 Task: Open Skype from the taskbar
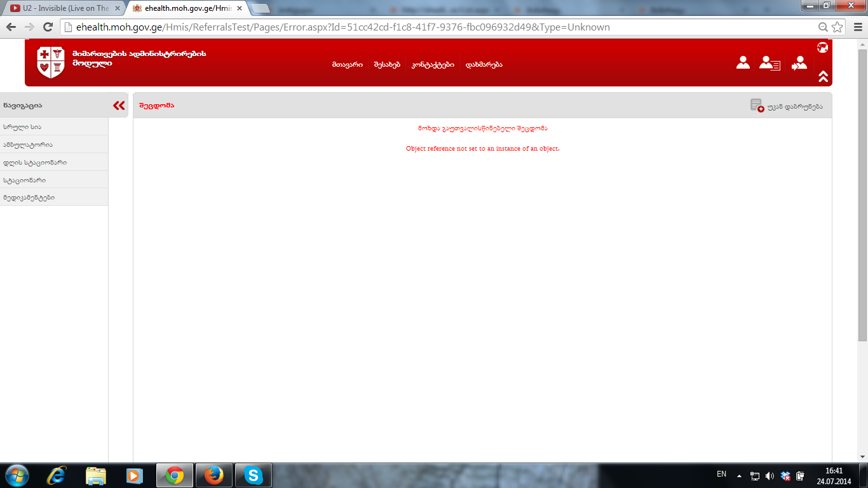tap(254, 475)
